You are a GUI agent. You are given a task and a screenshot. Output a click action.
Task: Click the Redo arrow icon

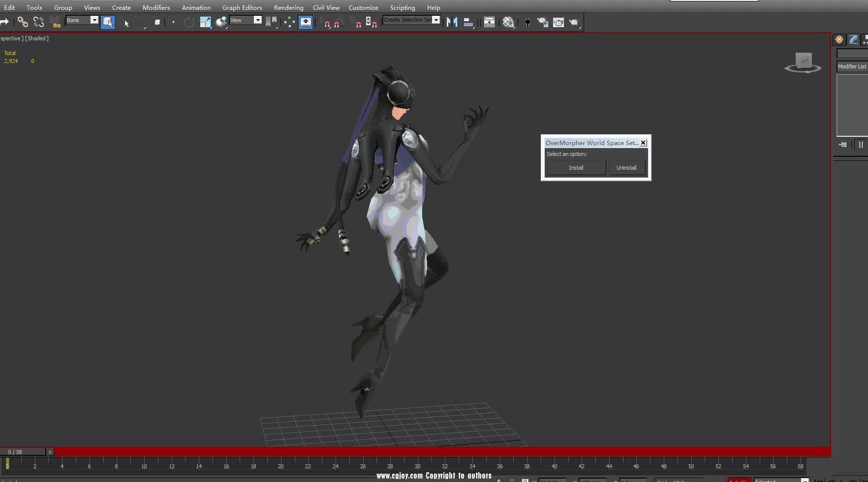pyautogui.click(x=4, y=22)
